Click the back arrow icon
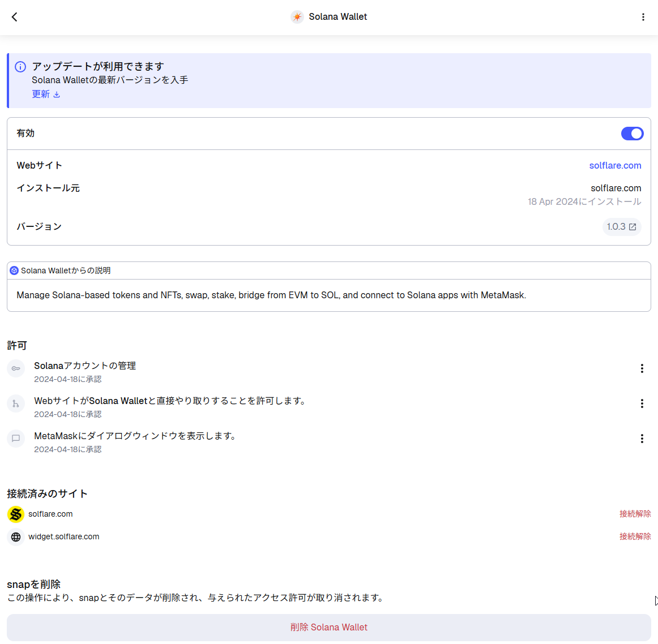Screen dimensions: 658x644 click(15, 17)
